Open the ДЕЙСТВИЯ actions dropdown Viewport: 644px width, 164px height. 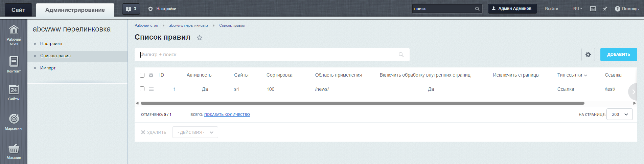pos(195,132)
